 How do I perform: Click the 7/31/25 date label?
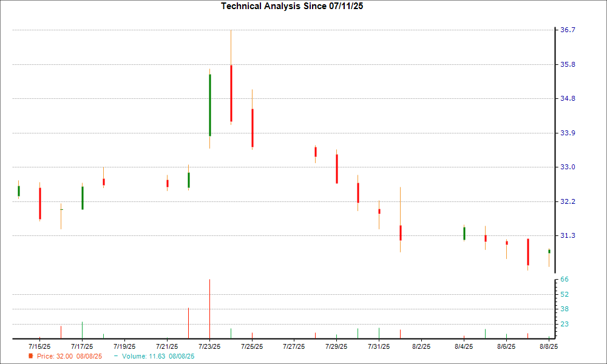coord(379,346)
